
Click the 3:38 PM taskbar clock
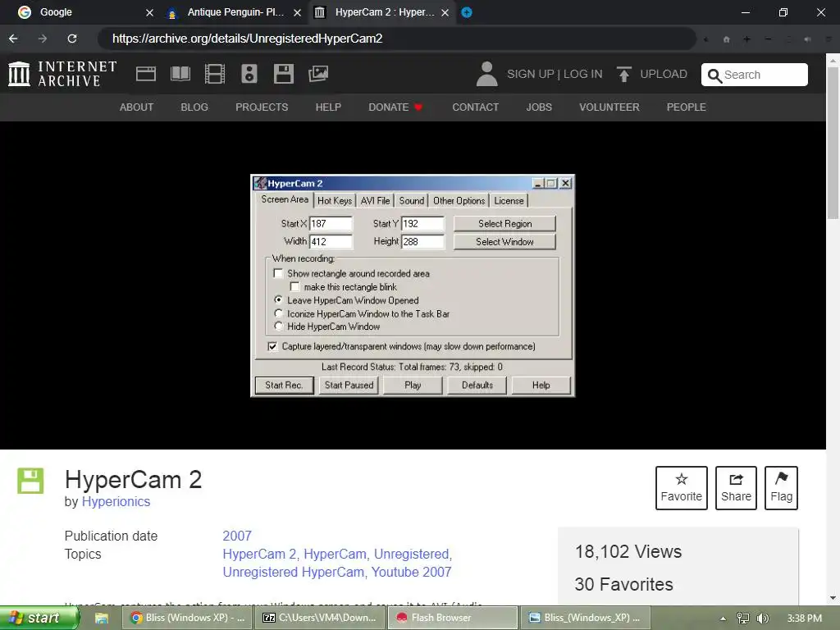coord(805,619)
